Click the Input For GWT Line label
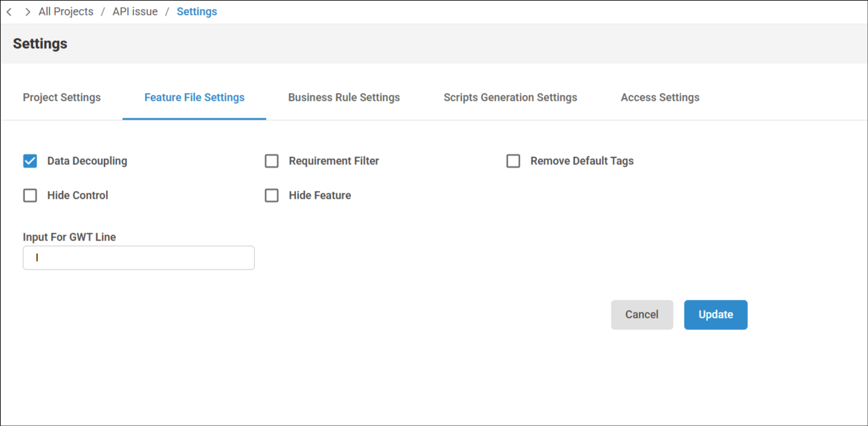Screen dimensions: 868x426 pyautogui.click(x=69, y=237)
